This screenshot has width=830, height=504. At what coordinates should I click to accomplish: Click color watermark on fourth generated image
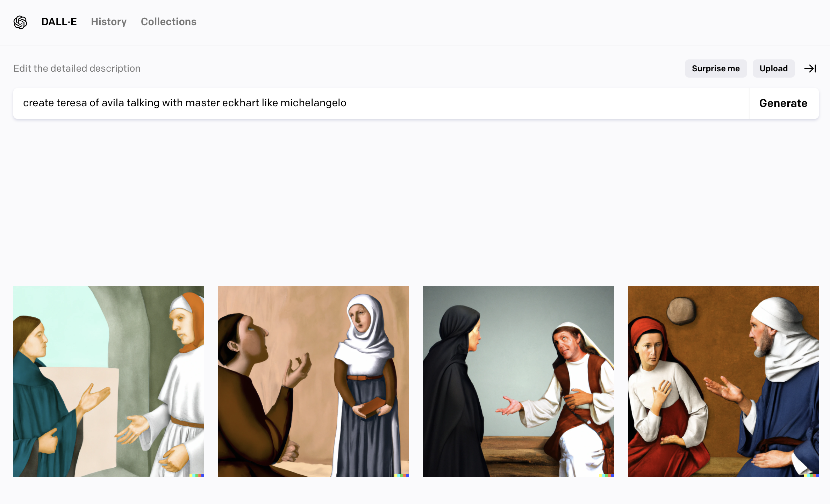click(811, 475)
